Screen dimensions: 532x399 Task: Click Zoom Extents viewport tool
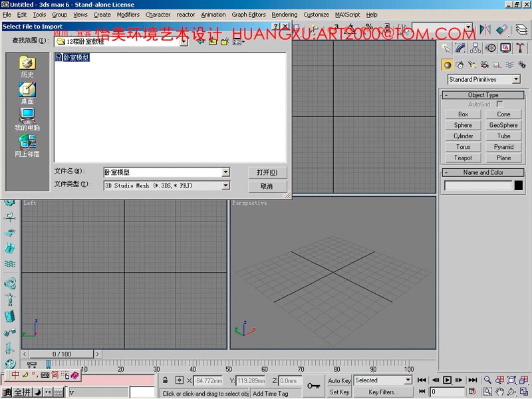[x=511, y=380]
